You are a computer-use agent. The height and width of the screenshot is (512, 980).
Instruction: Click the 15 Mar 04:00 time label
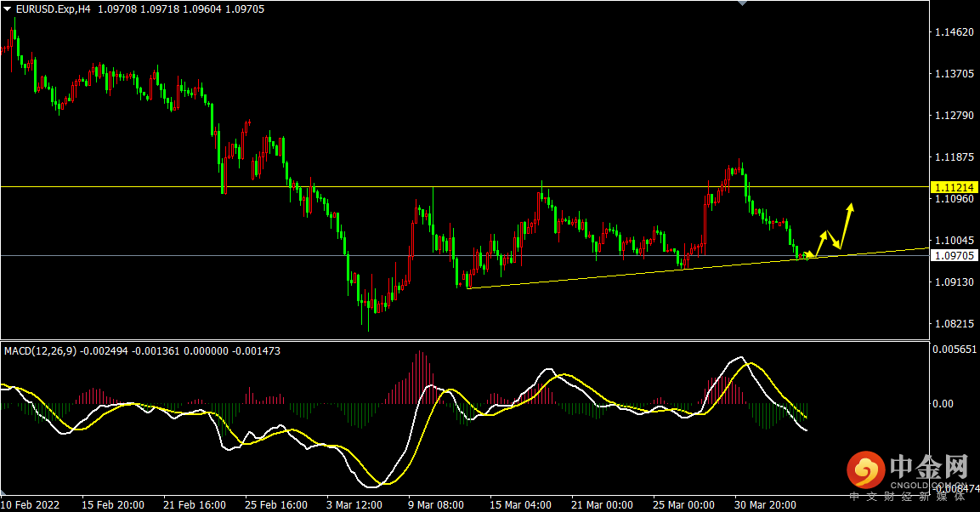click(521, 504)
